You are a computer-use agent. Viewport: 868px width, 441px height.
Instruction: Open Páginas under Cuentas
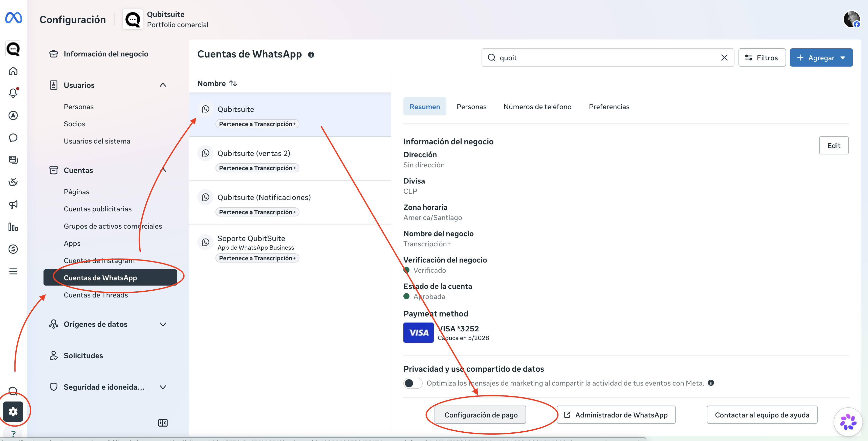click(76, 191)
